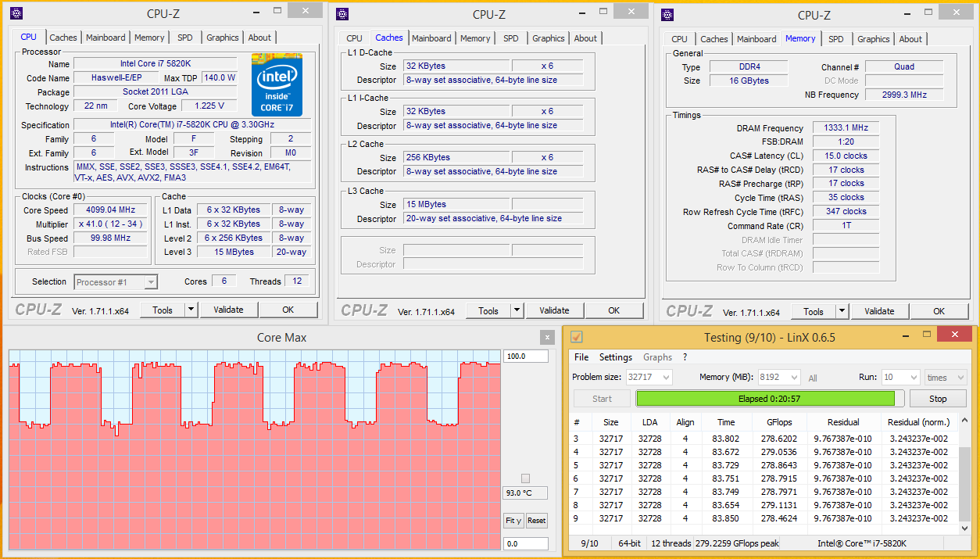The height and width of the screenshot is (559, 980).
Task: Click the scroll-up arrow of the LinX results list
Action: coord(965,421)
